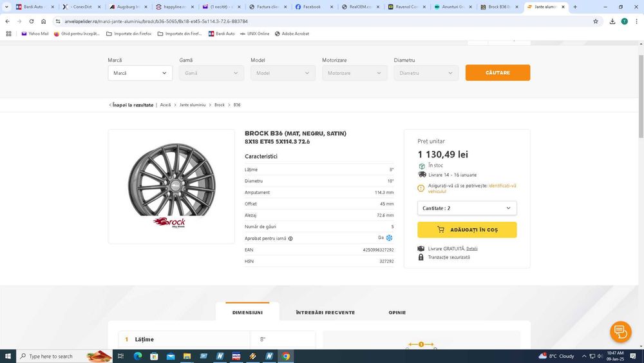Open the Chrome profile avatar
The height and width of the screenshot is (363, 644).
pyautogui.click(x=624, y=21)
